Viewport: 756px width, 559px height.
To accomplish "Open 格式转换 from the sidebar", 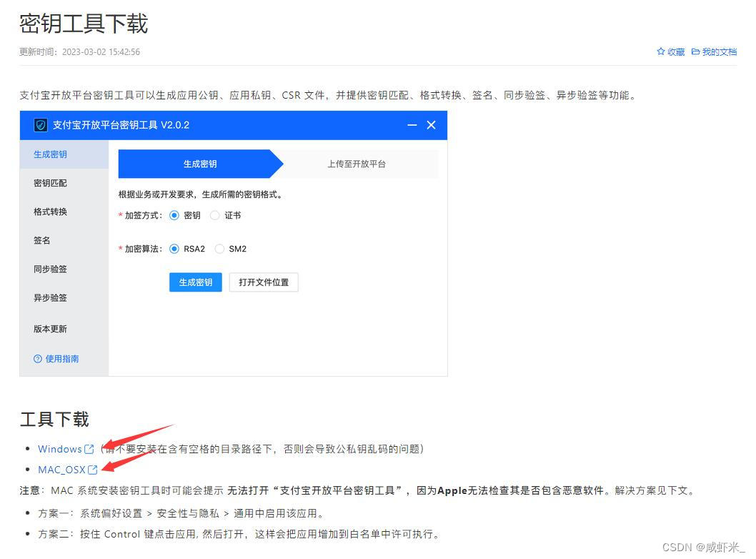I will pyautogui.click(x=50, y=212).
